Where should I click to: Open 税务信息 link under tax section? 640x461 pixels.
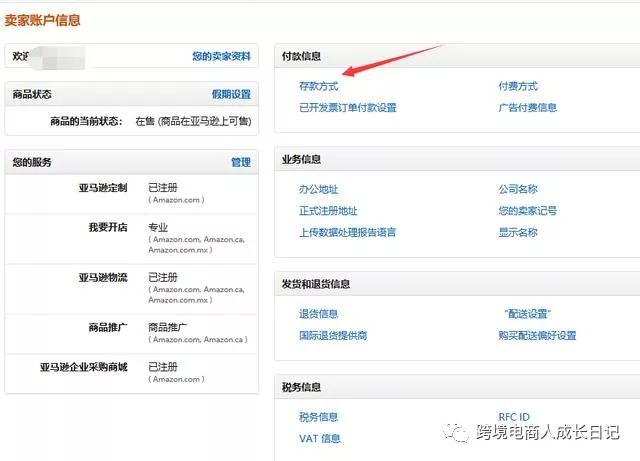[318, 417]
